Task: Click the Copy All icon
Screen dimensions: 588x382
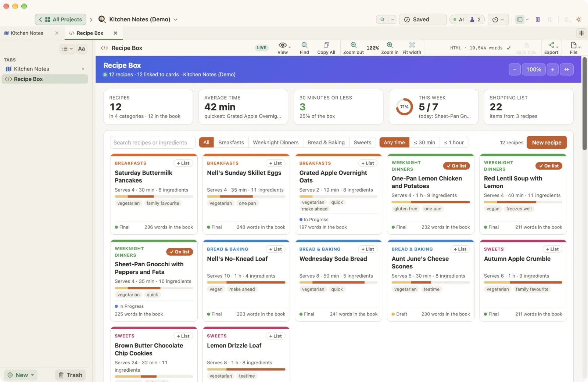Action: click(326, 45)
